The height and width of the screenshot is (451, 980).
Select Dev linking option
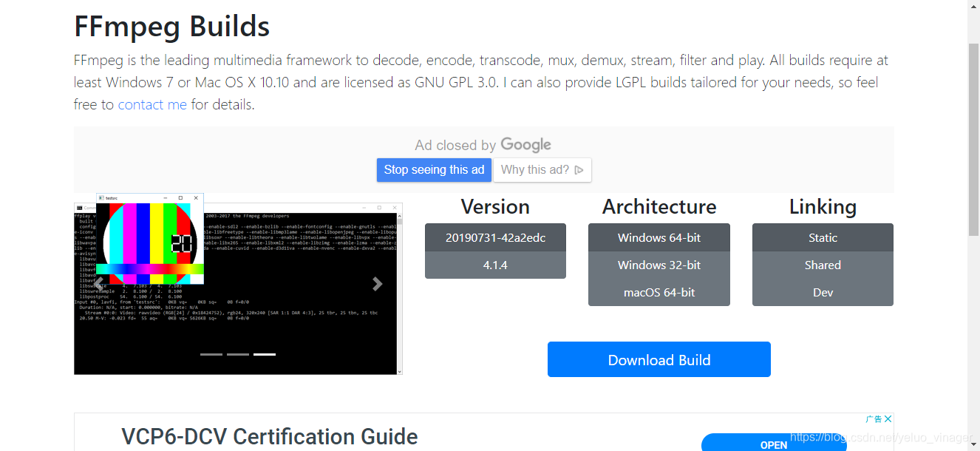pos(823,292)
